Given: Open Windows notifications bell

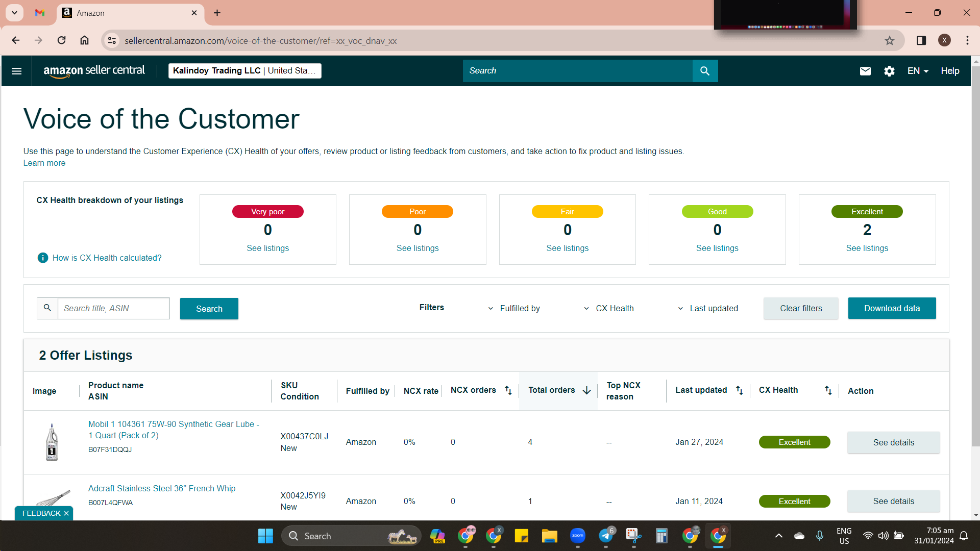Looking at the screenshot, I should point(964,536).
